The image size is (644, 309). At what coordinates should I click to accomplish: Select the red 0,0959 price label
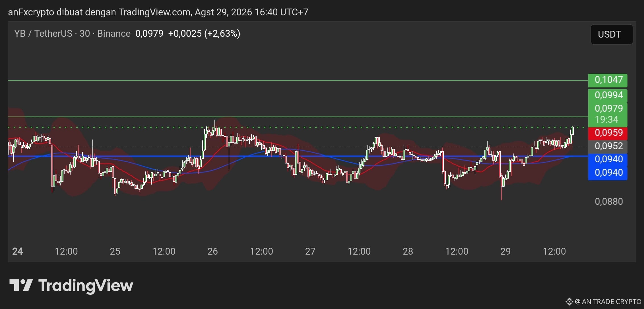click(608, 133)
